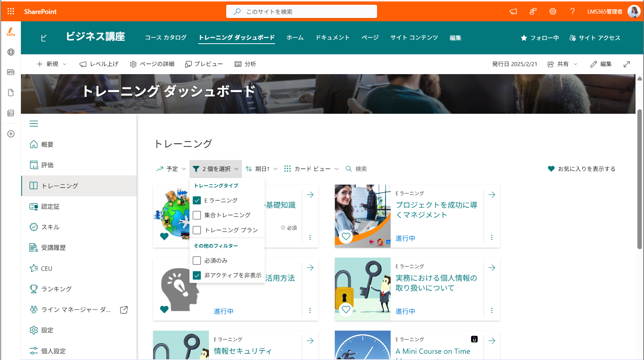The image size is (644, 360).
Task: Open arrow on 情報セキュリティ card
Action: point(310,341)
